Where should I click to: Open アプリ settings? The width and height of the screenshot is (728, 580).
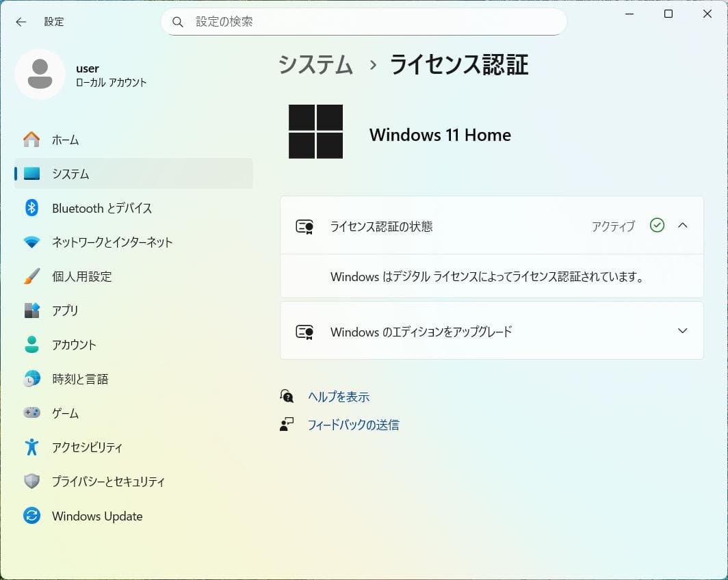[133, 310]
